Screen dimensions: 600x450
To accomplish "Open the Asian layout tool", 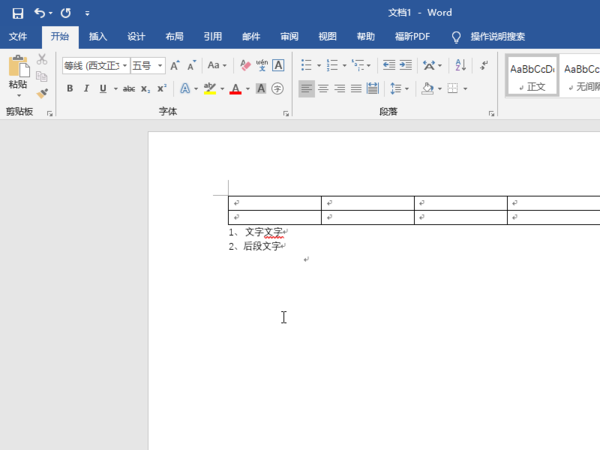I will point(429,65).
